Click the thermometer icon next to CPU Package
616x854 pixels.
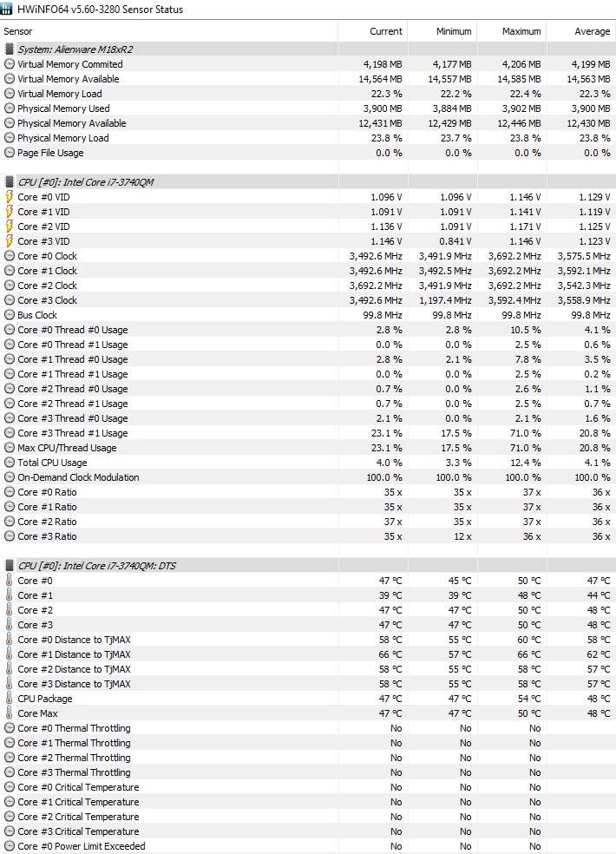pos(9,699)
